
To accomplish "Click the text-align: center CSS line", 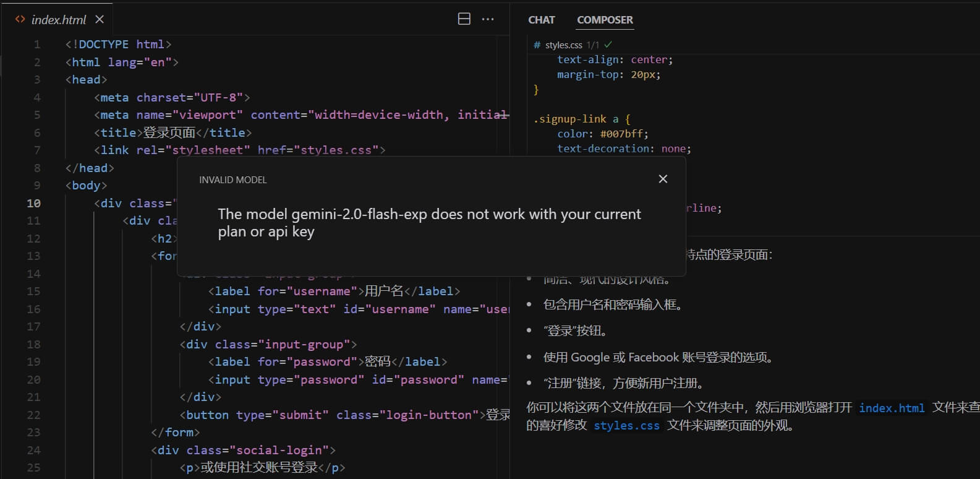I will [x=615, y=59].
